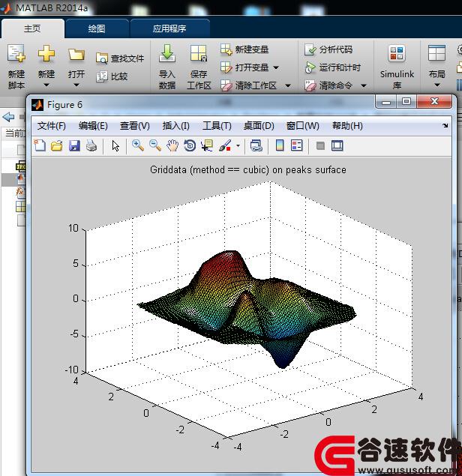
Task: Click the Analyze Code button
Action: click(x=328, y=49)
